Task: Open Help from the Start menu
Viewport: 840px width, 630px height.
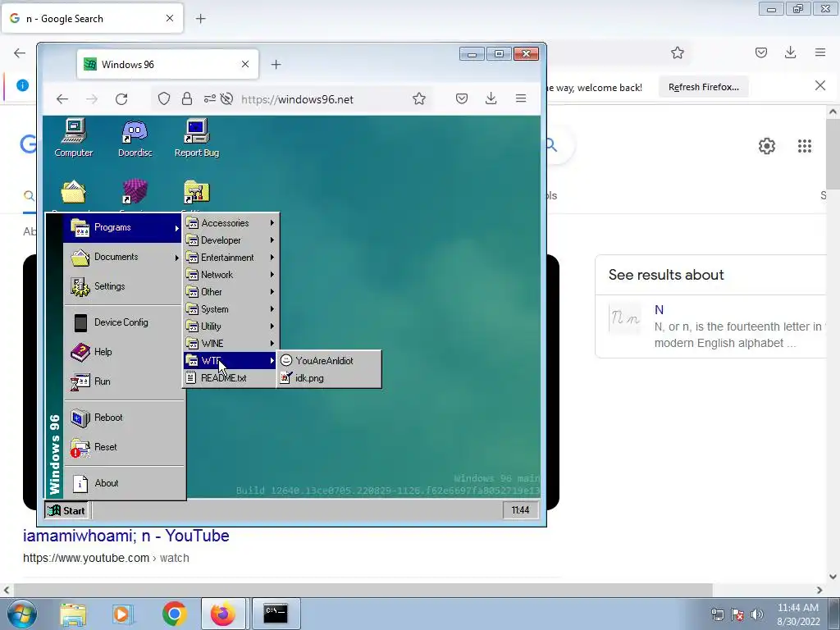Action: pos(123,352)
